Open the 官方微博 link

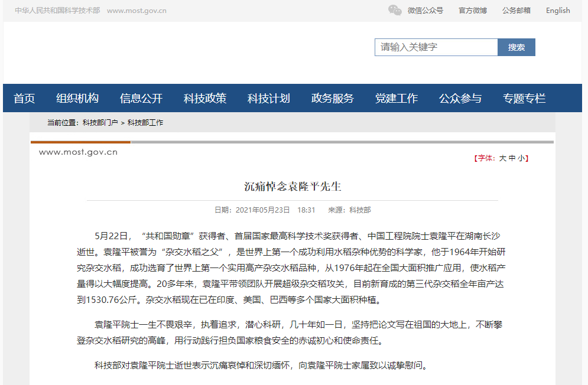pyautogui.click(x=473, y=11)
